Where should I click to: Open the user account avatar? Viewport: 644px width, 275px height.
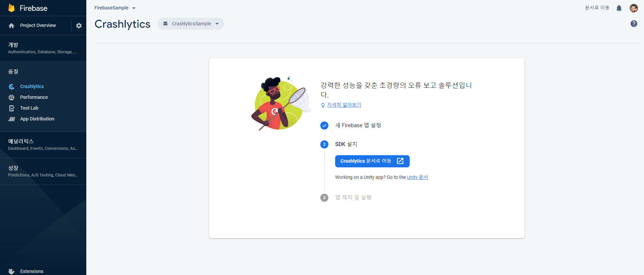(634, 8)
